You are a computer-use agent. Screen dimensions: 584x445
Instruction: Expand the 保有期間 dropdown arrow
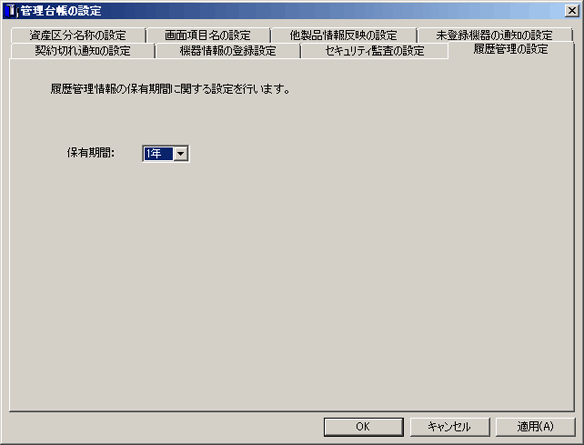pyautogui.click(x=181, y=153)
